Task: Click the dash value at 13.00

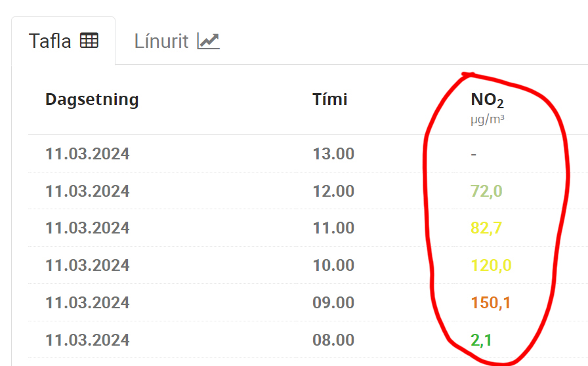Action: tap(474, 154)
